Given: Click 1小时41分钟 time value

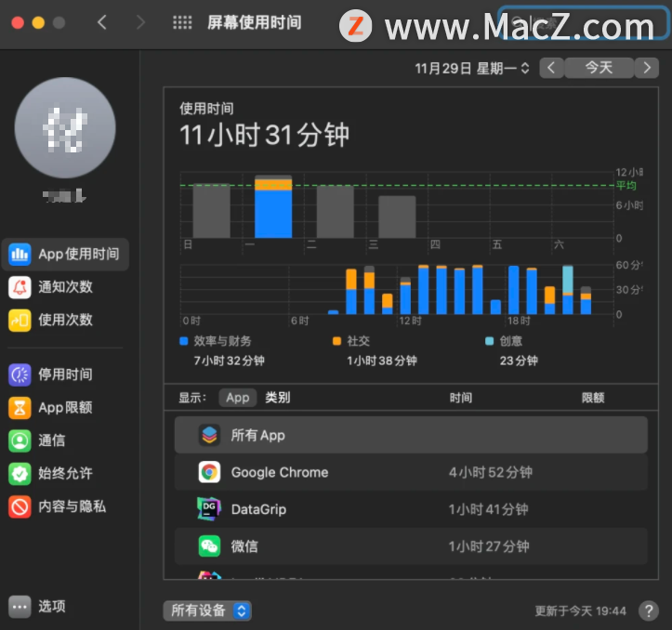Looking at the screenshot, I should (488, 509).
